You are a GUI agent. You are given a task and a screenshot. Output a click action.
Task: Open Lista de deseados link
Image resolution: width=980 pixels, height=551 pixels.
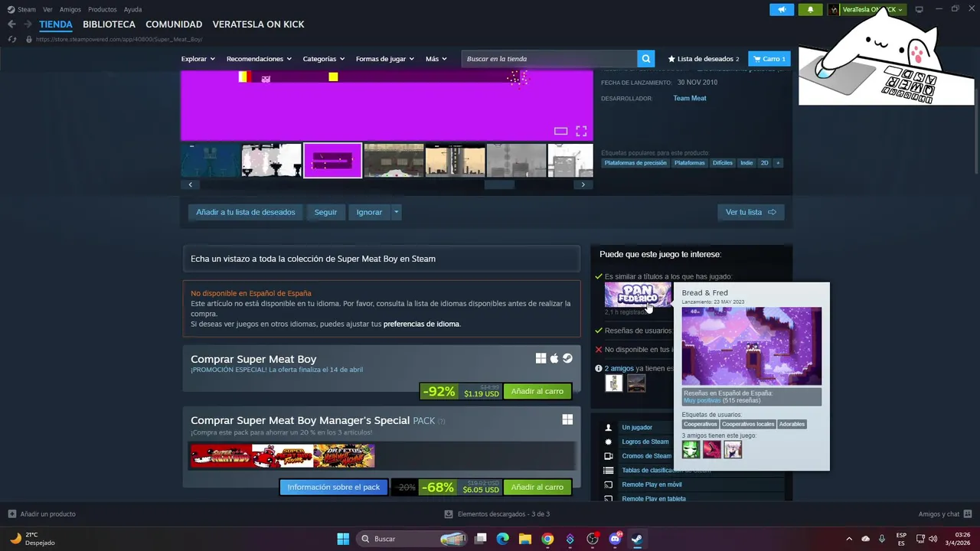click(704, 59)
